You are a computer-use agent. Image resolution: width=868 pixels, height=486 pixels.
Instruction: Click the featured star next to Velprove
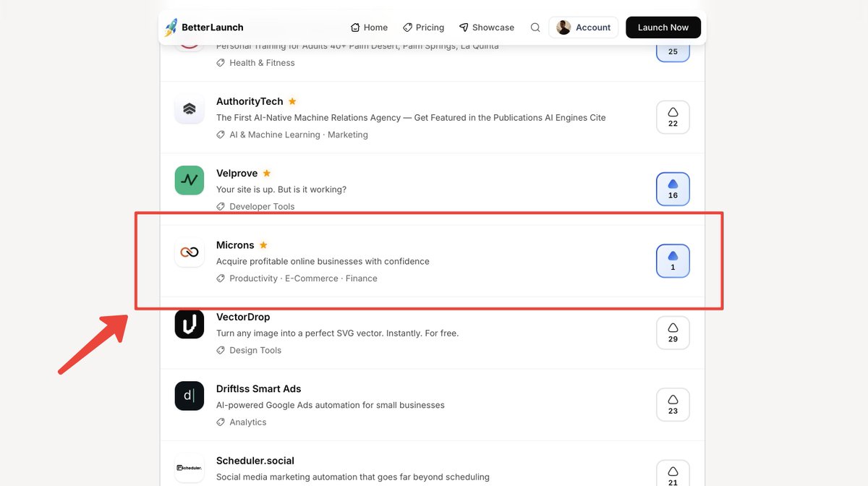pos(267,174)
